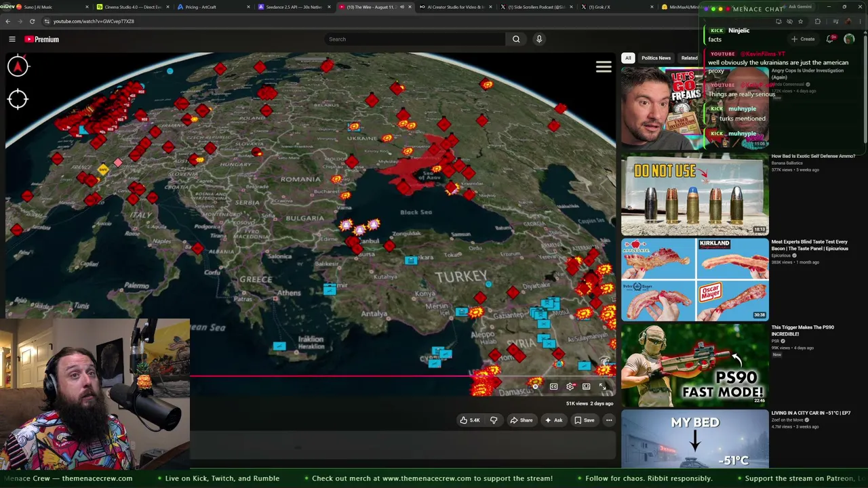Select the All filter chip
This screenshot has width=868, height=488.
point(628,58)
